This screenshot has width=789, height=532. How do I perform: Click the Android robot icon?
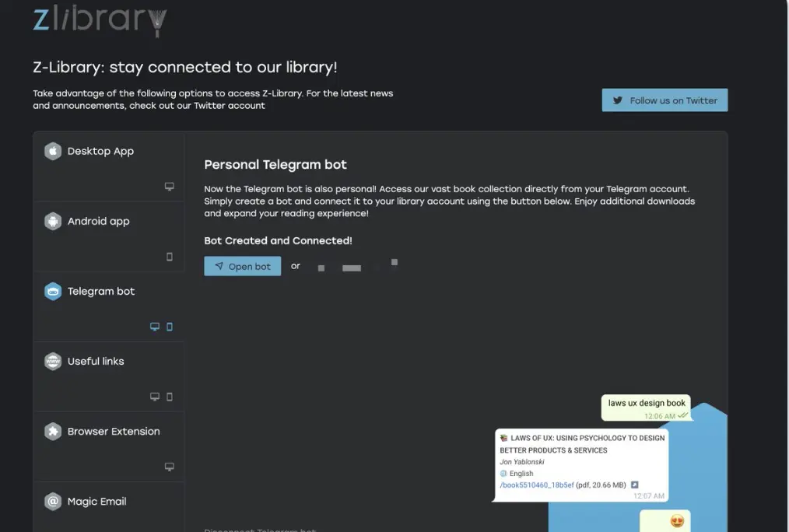point(53,221)
